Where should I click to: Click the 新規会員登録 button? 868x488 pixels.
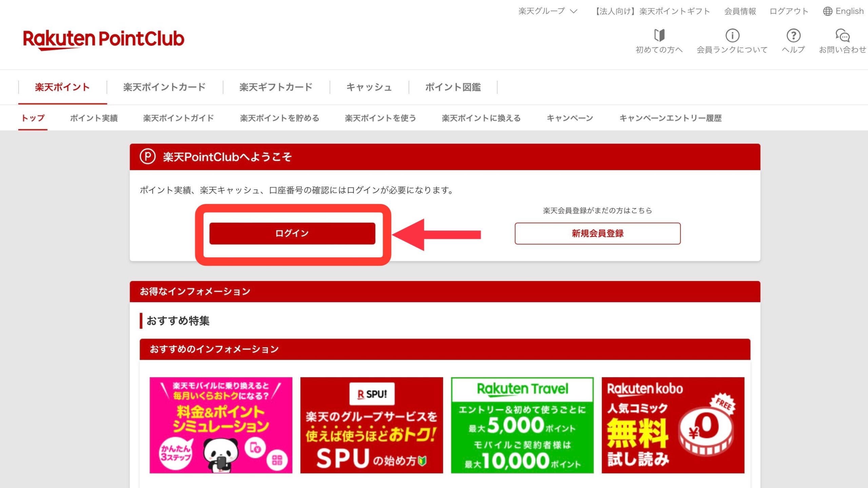tap(597, 233)
